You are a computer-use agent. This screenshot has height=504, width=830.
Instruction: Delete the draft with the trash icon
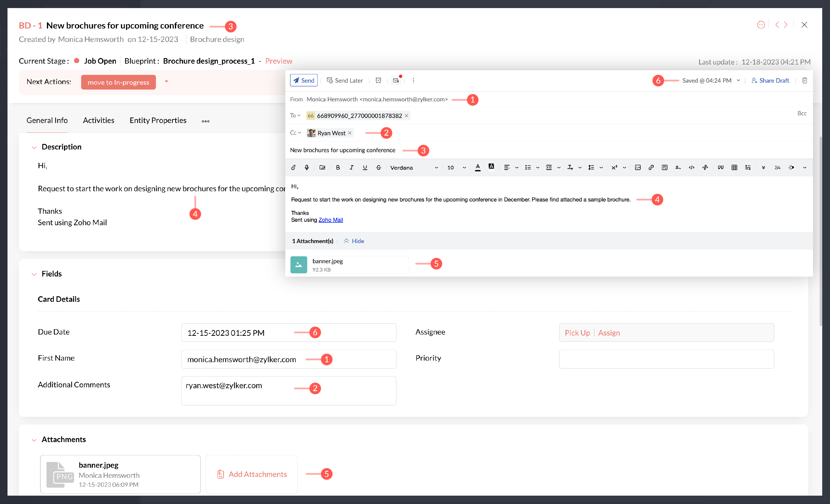[x=804, y=80]
